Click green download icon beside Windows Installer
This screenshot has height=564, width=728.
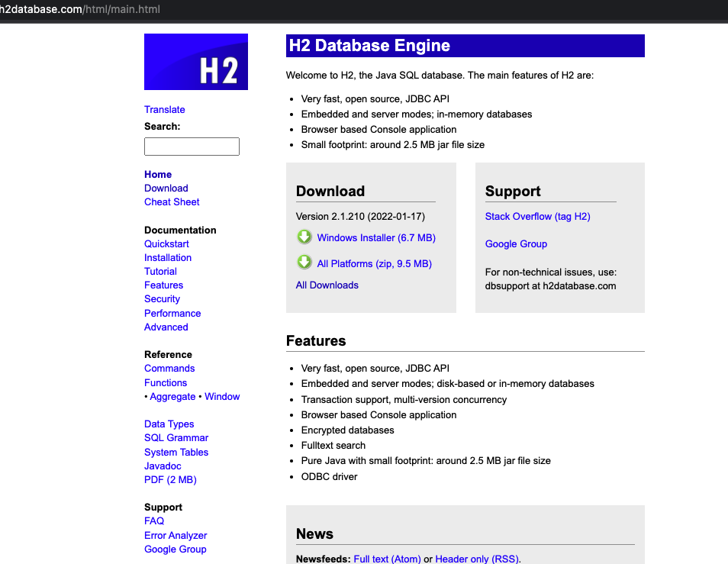(304, 237)
